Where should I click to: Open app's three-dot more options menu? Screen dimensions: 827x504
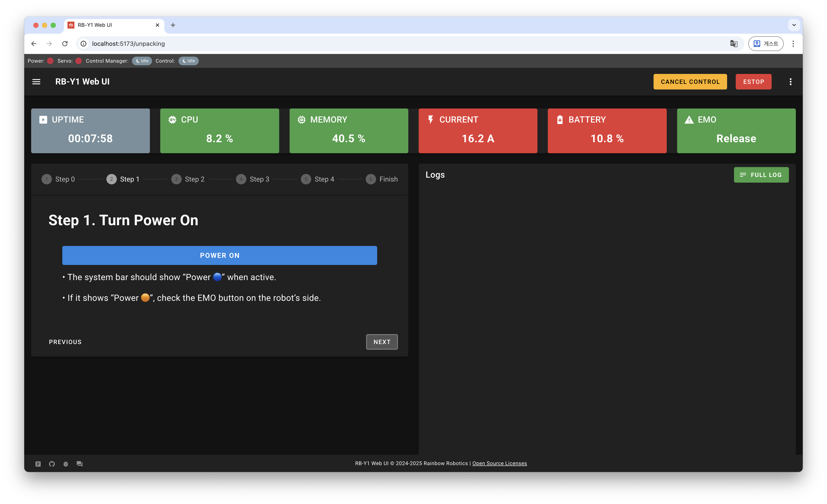pos(790,82)
